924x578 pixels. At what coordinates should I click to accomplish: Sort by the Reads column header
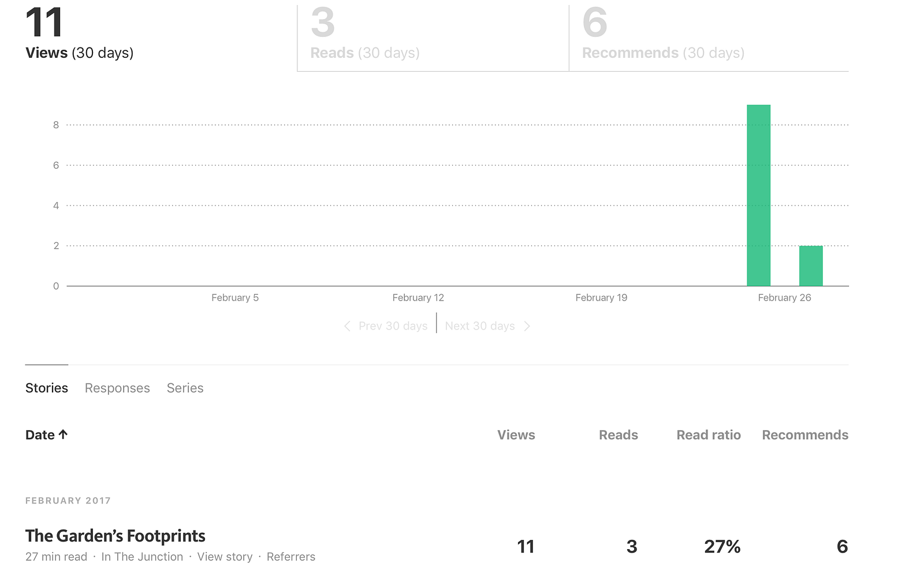coord(618,435)
